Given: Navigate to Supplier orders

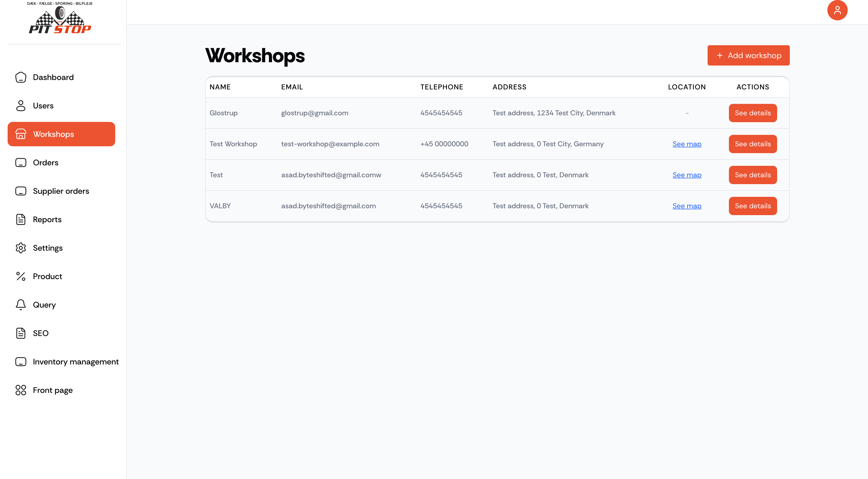Looking at the screenshot, I should click(61, 191).
